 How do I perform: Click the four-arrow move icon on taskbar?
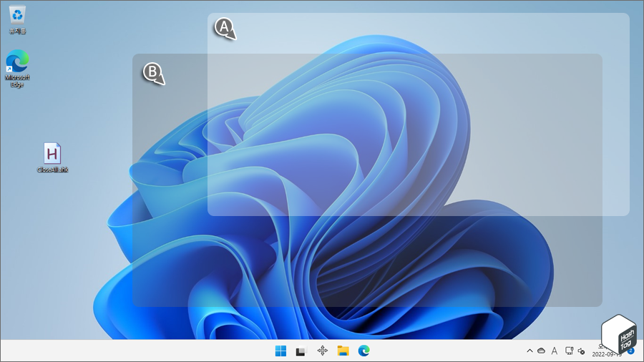[323, 351]
